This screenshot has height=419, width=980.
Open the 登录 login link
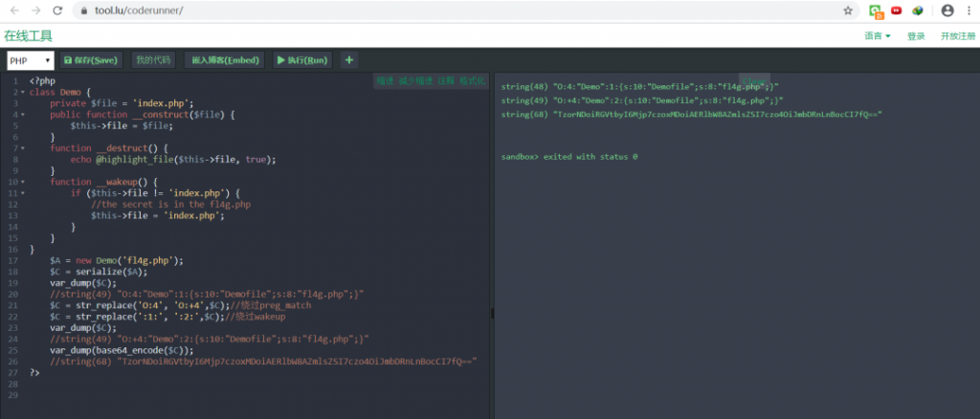click(916, 36)
